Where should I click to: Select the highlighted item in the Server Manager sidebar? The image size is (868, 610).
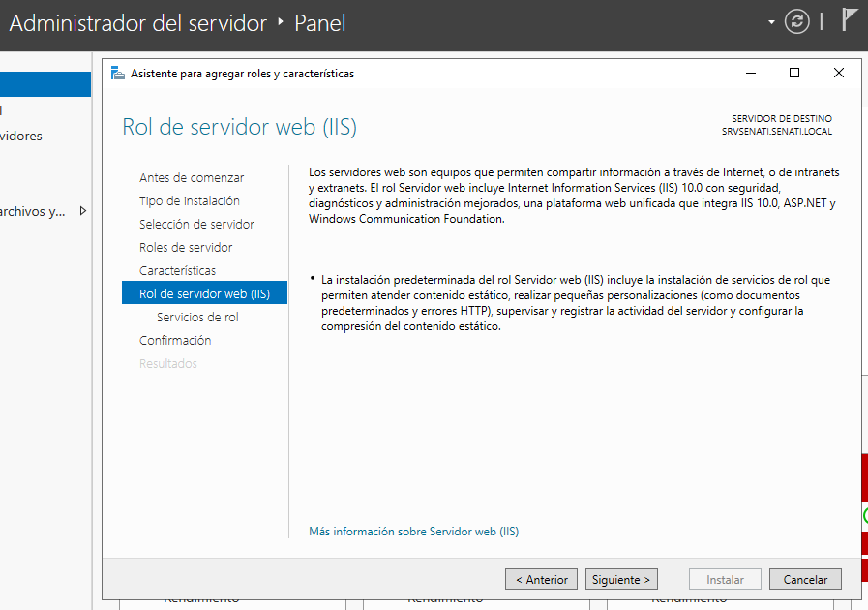45,84
